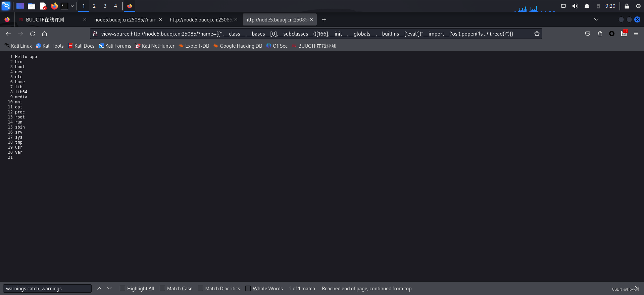Click the "root" line in source

coord(20,117)
